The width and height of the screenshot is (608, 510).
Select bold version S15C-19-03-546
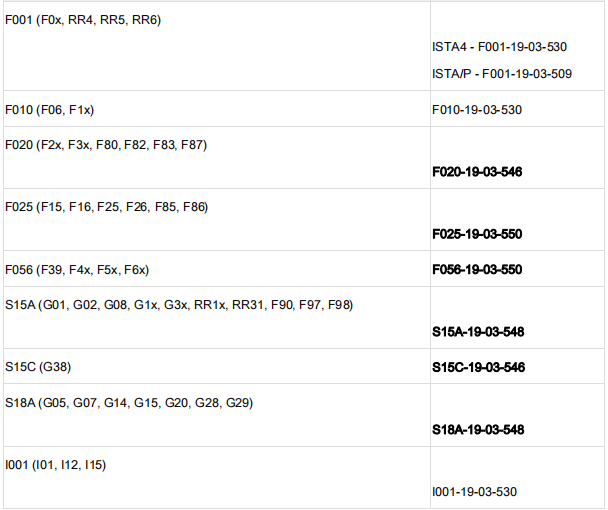click(x=479, y=367)
